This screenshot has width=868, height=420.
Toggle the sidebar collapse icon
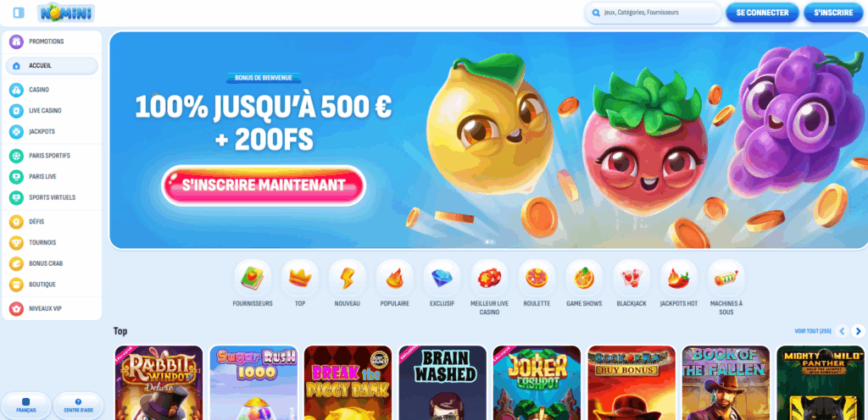(19, 12)
